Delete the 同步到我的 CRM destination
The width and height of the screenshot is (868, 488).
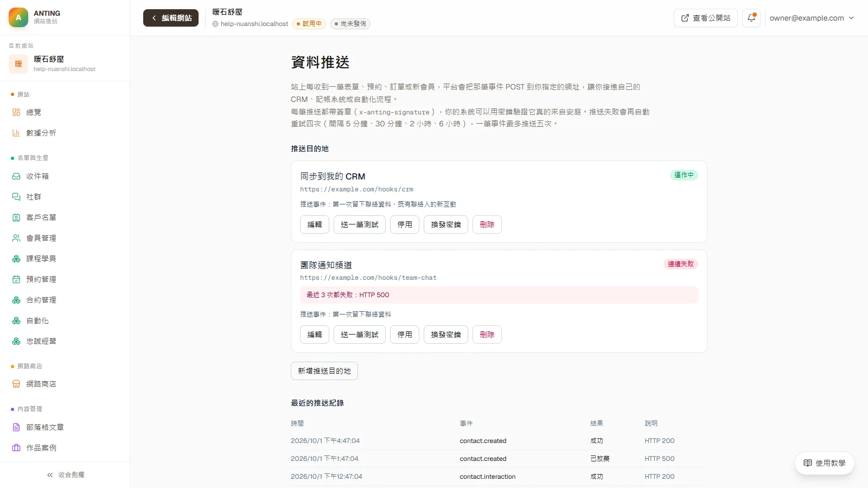click(487, 224)
